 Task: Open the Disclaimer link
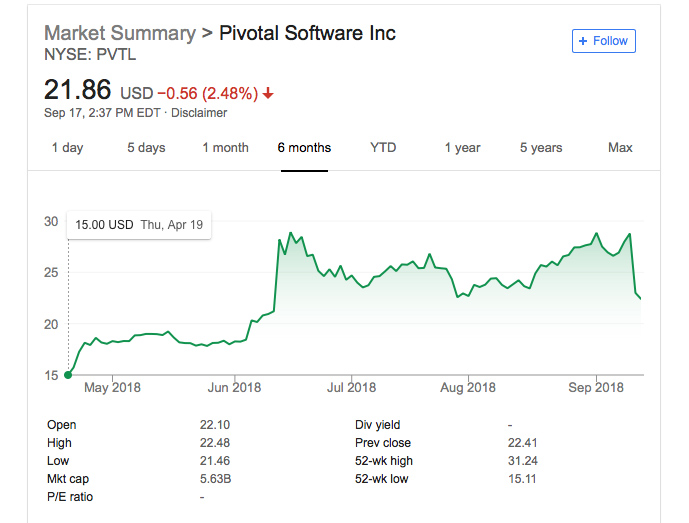click(199, 113)
